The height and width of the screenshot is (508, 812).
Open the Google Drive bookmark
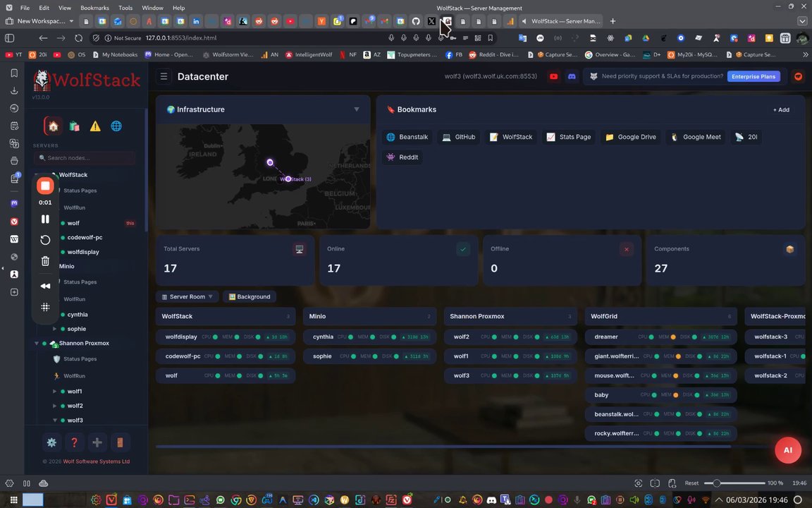[630, 137]
